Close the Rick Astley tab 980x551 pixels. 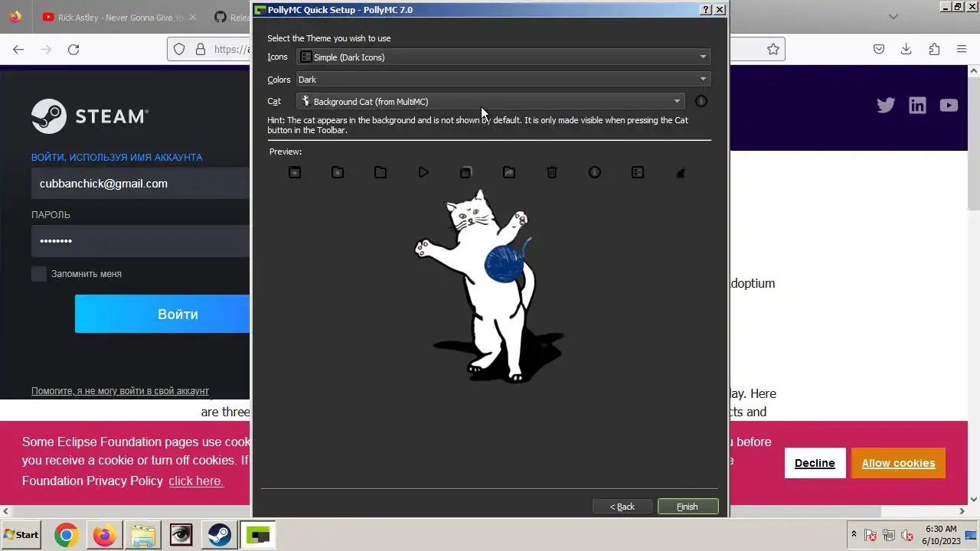(192, 17)
